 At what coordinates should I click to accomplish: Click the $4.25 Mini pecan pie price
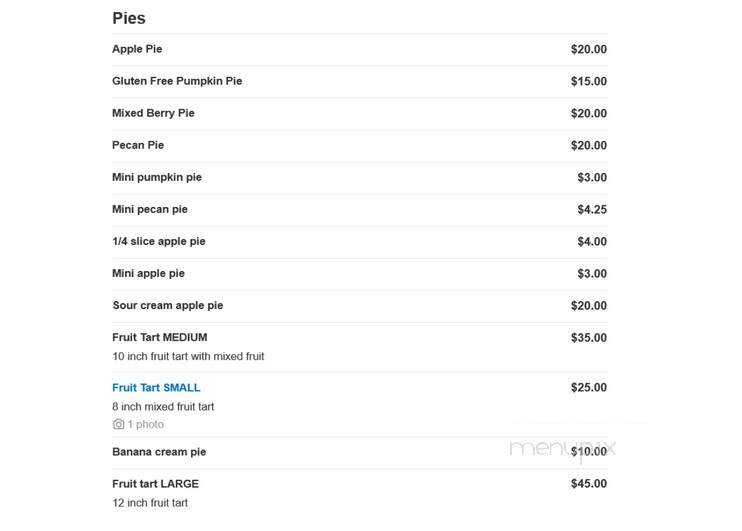592,209
